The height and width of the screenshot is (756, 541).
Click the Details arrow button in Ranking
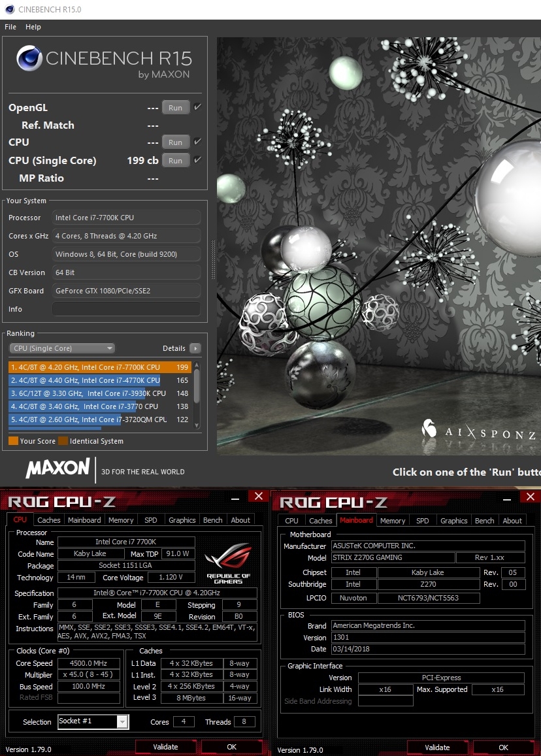[x=195, y=348]
